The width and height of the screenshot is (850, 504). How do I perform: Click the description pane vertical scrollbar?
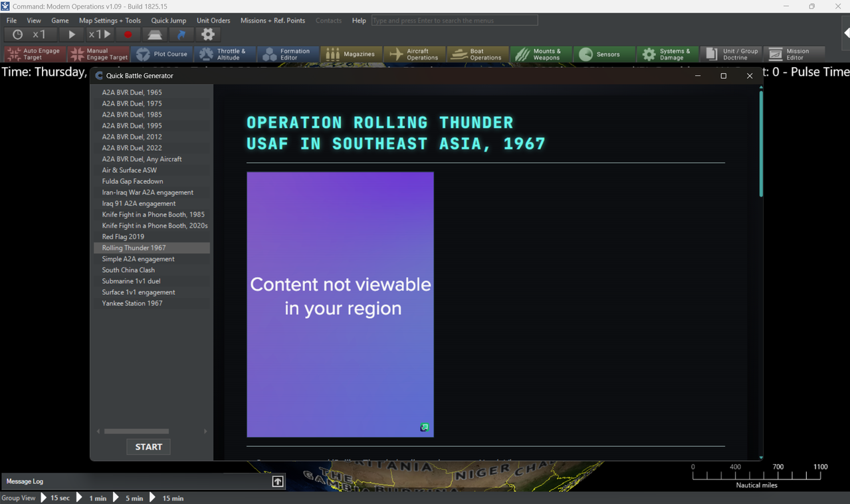(x=761, y=144)
